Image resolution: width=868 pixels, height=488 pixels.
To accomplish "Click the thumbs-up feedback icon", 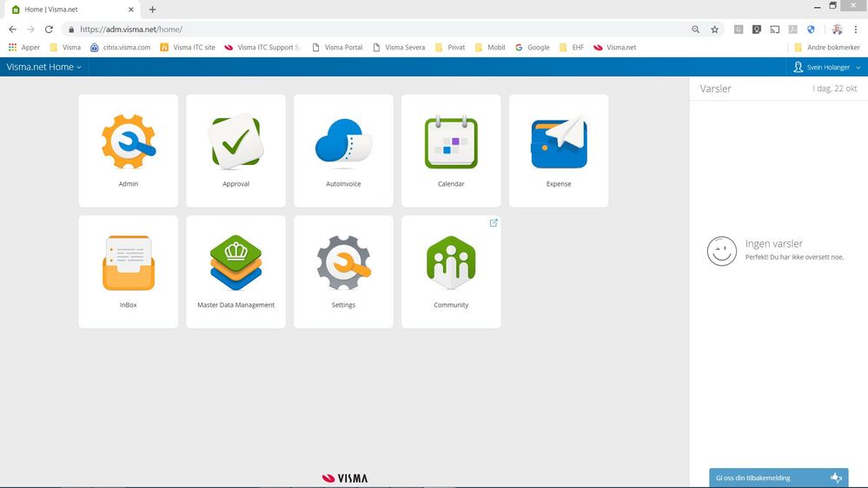I will pyautogui.click(x=836, y=478).
